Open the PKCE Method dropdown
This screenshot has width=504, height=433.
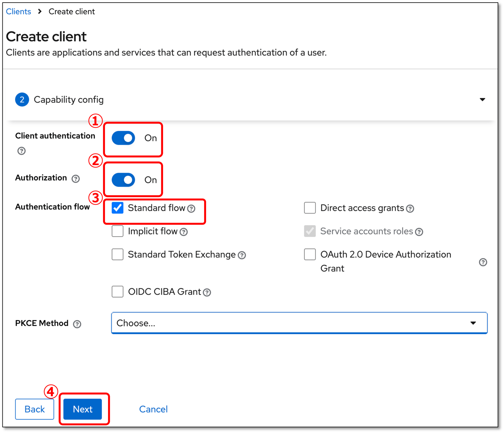[x=299, y=323]
